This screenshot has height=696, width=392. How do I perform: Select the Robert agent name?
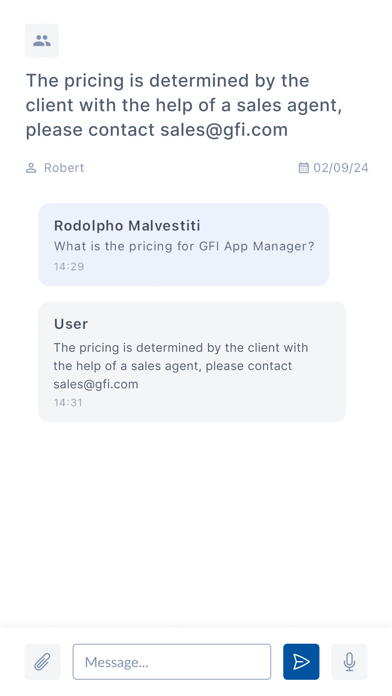click(x=64, y=168)
